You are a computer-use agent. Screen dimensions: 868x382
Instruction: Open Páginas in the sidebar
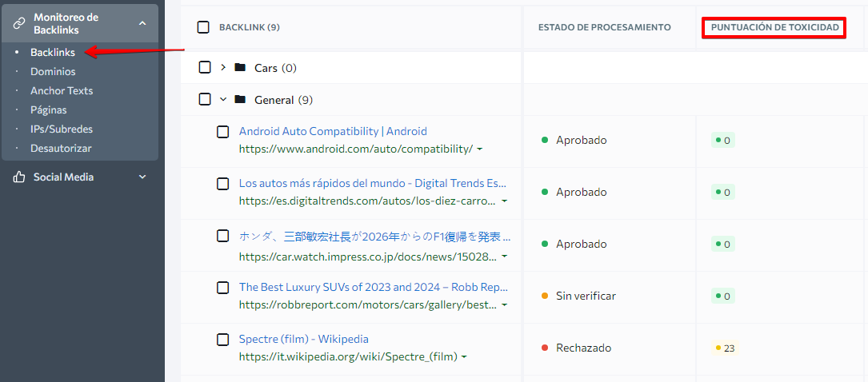tap(49, 110)
